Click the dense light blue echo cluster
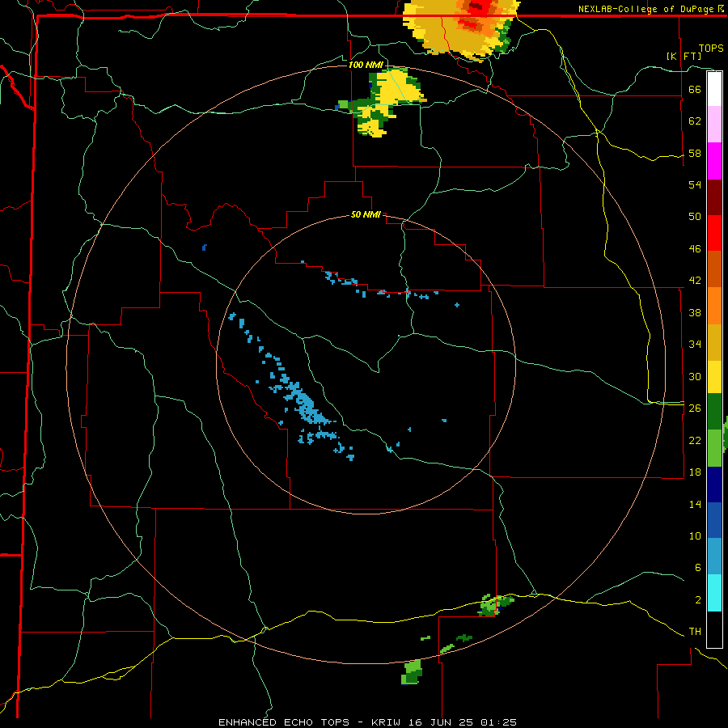This screenshot has width=728, height=728. point(304,402)
